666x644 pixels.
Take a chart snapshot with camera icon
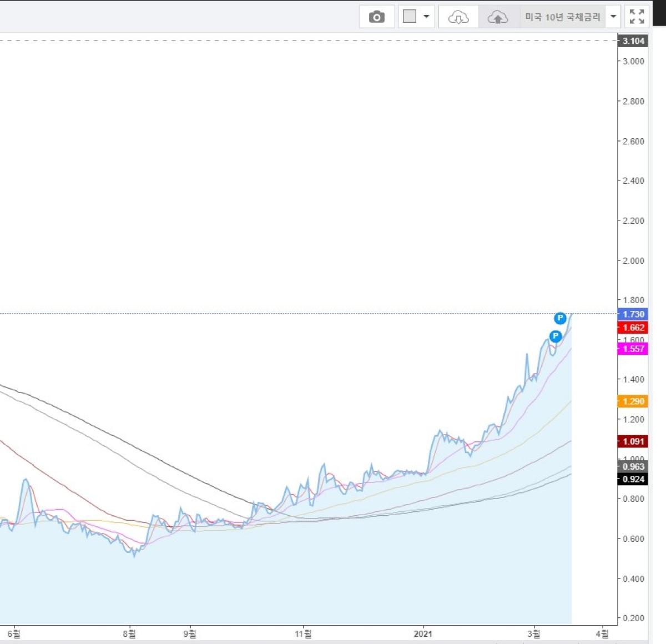pos(377,17)
